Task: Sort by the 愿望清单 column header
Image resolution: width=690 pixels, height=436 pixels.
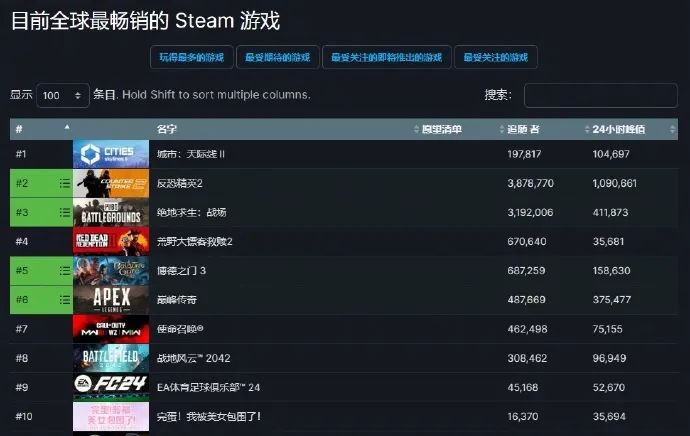Action: coord(441,129)
